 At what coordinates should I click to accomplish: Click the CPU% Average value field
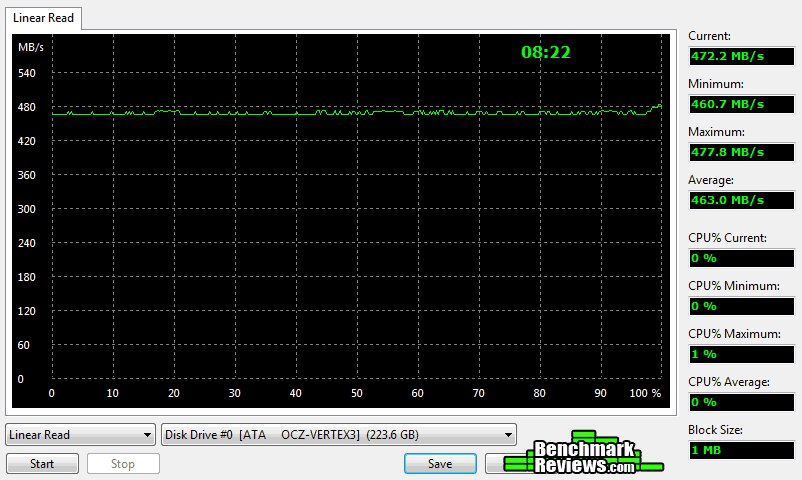(742, 402)
